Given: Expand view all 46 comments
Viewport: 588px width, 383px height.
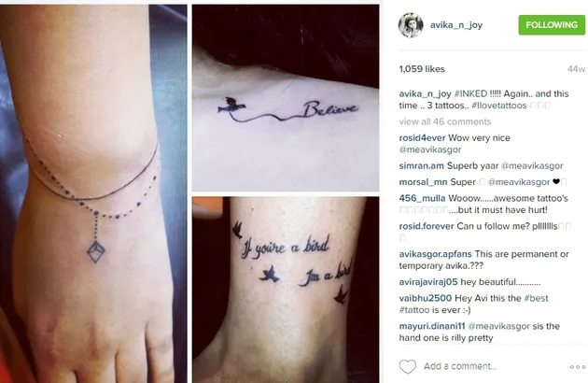Looking at the screenshot, I should 445,121.
